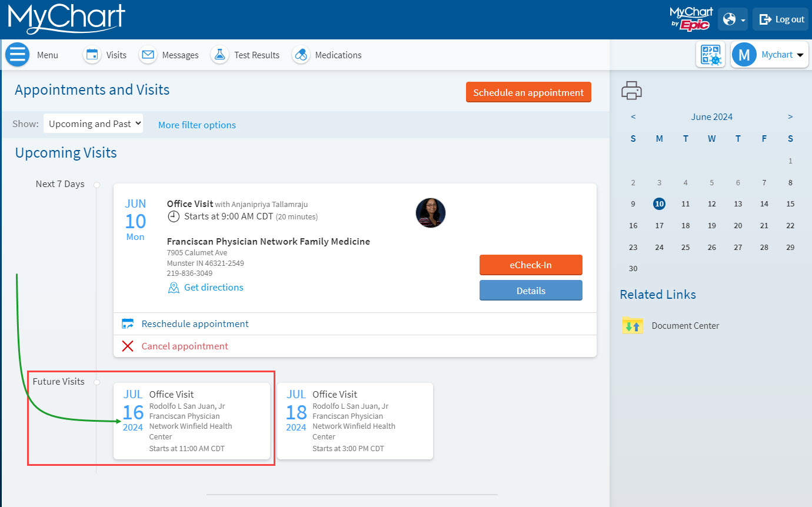This screenshot has height=507, width=812.
Task: Click the Messages menu label
Action: click(180, 55)
